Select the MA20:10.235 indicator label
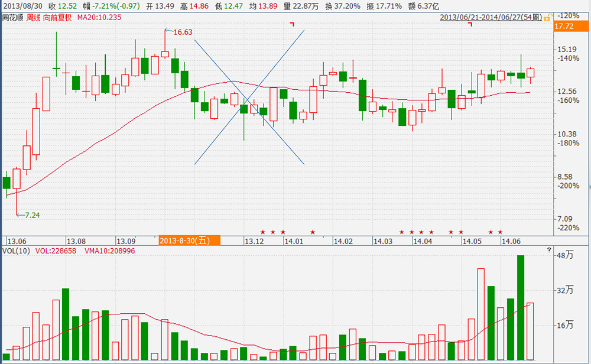The width and height of the screenshot is (591, 364). (x=99, y=18)
